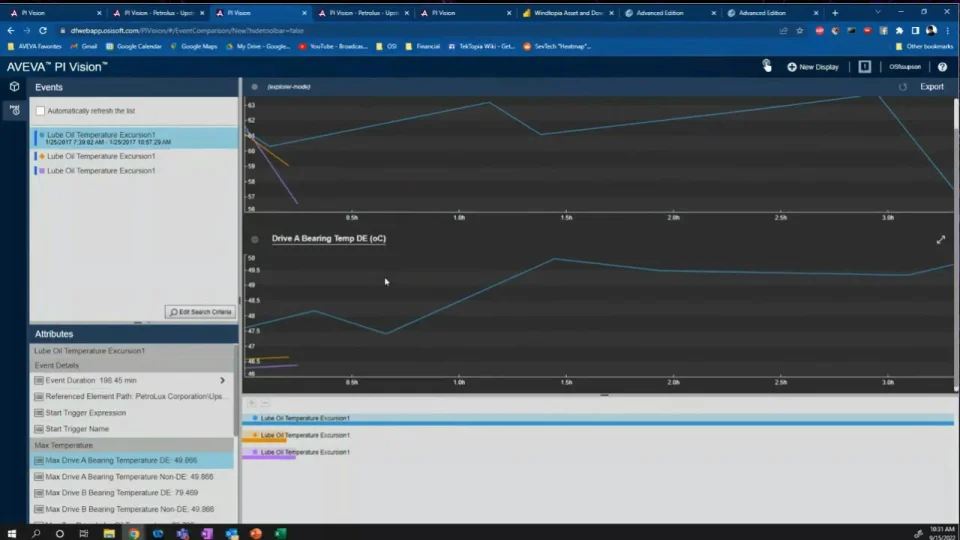This screenshot has height=540, width=960.
Task: Open the PI Vision help icon
Action: coord(942,67)
